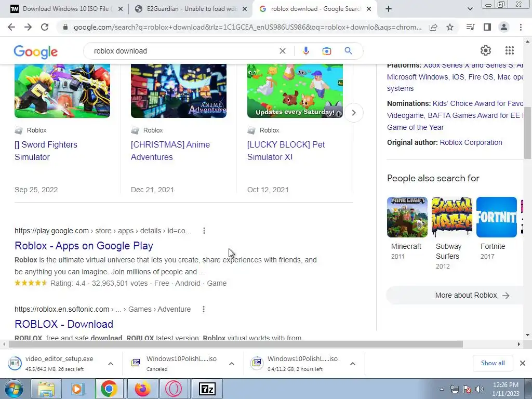Open Pet Simulator X game image
The width and height of the screenshot is (532, 399).
pyautogui.click(x=295, y=91)
